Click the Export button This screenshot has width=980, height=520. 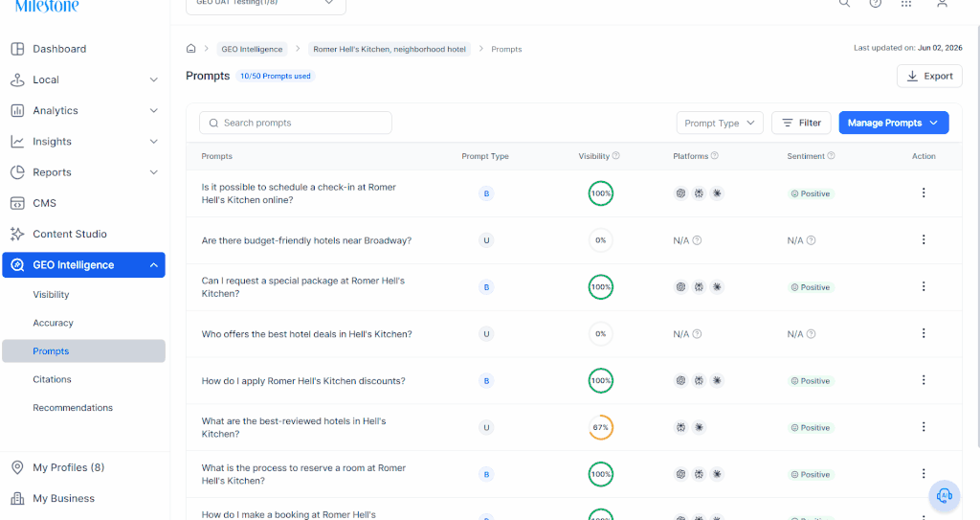pos(929,76)
